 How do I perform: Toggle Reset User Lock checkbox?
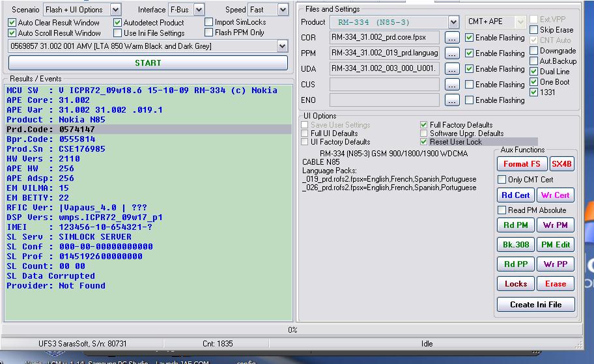click(423, 142)
